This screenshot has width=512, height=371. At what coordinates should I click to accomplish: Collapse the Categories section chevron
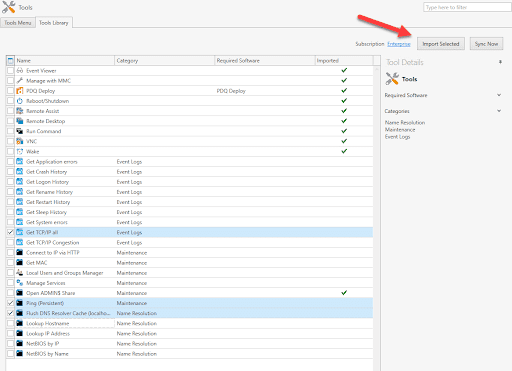coord(499,111)
